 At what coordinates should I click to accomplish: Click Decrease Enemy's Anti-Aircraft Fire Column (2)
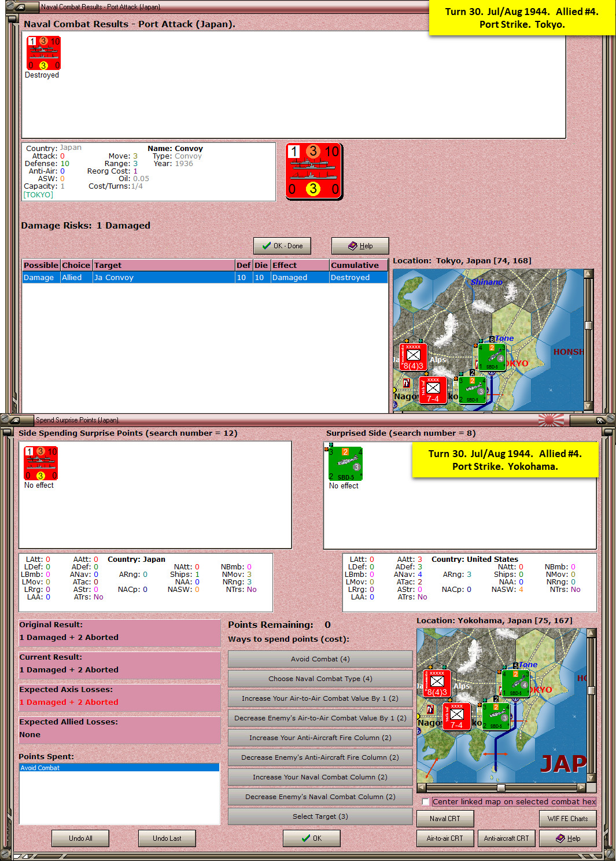[320, 757]
